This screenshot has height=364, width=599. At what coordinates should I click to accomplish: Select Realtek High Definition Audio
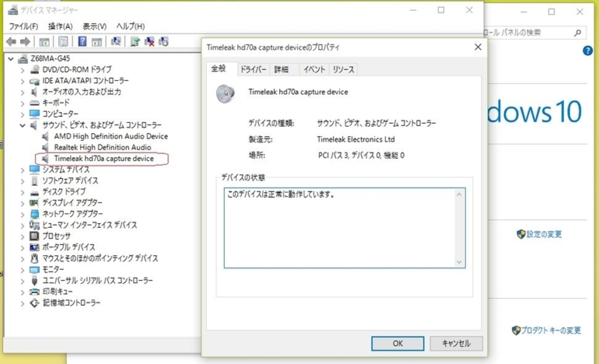coord(102,147)
